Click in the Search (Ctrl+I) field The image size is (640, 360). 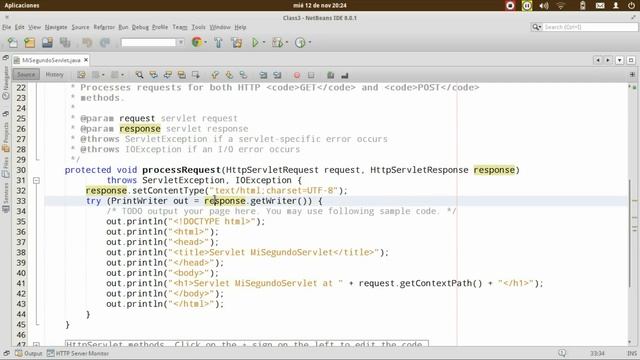(590, 27)
